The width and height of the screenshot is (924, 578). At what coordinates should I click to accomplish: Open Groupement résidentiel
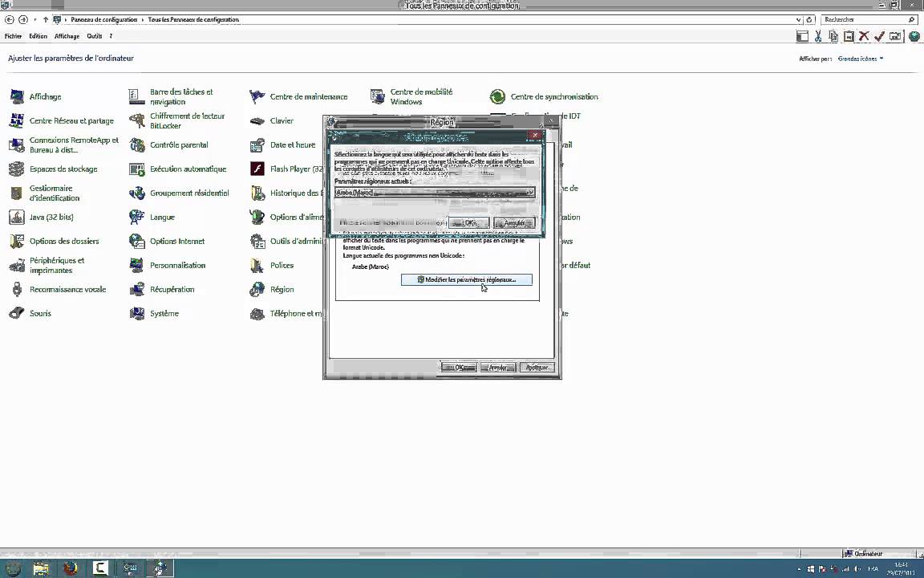[179, 193]
